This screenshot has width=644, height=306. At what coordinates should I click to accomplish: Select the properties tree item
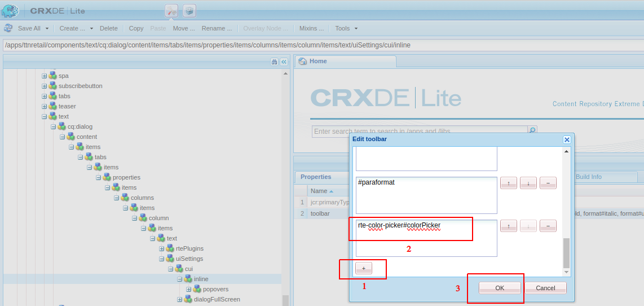click(126, 177)
